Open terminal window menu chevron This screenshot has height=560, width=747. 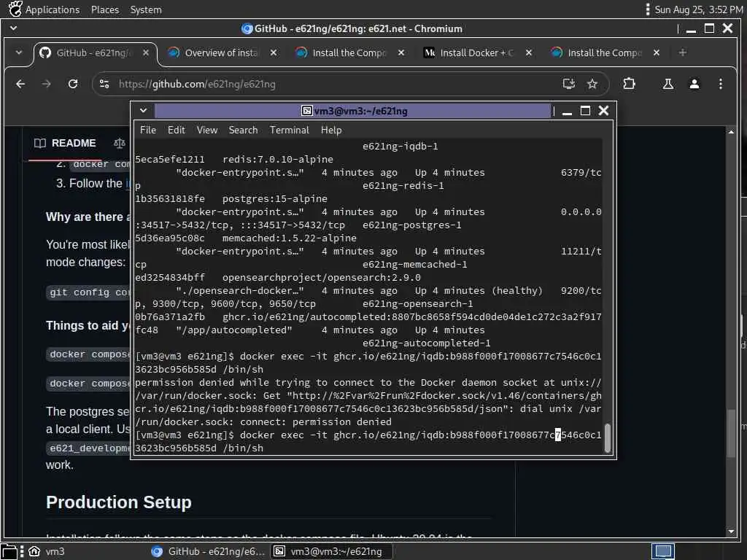pos(143,111)
